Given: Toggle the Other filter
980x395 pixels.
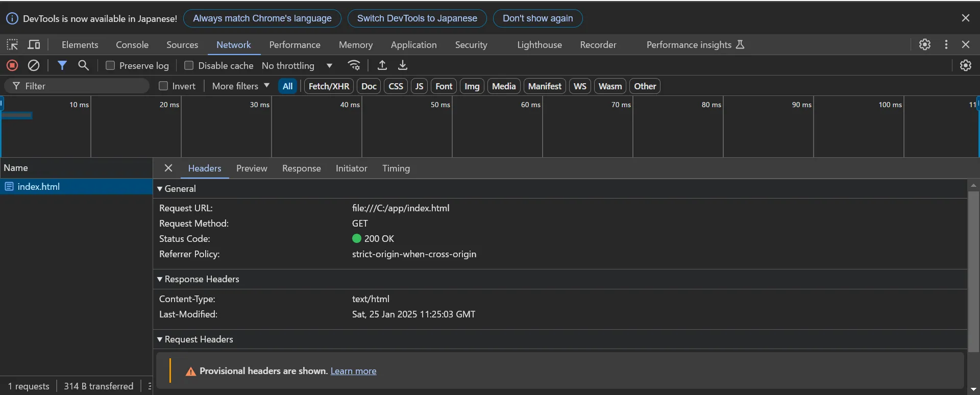Looking at the screenshot, I should click(645, 86).
